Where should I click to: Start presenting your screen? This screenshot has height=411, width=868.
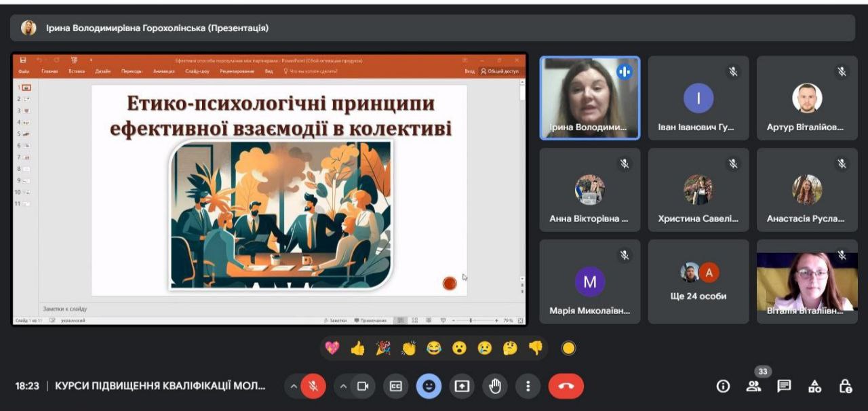click(462, 385)
